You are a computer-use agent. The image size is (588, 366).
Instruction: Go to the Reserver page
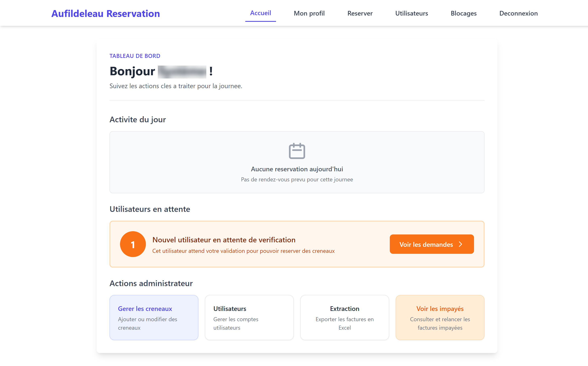point(360,13)
